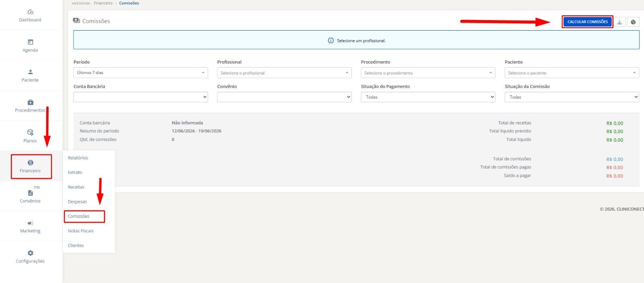Viewport: 644px width, 283px height.
Task: Open the Profissional selector dropdown
Action: pos(285,73)
